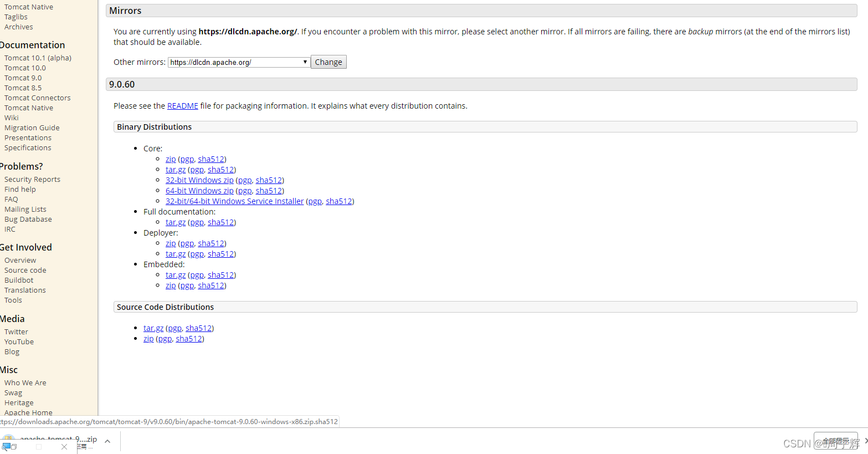Open the Wiki link

pos(12,118)
